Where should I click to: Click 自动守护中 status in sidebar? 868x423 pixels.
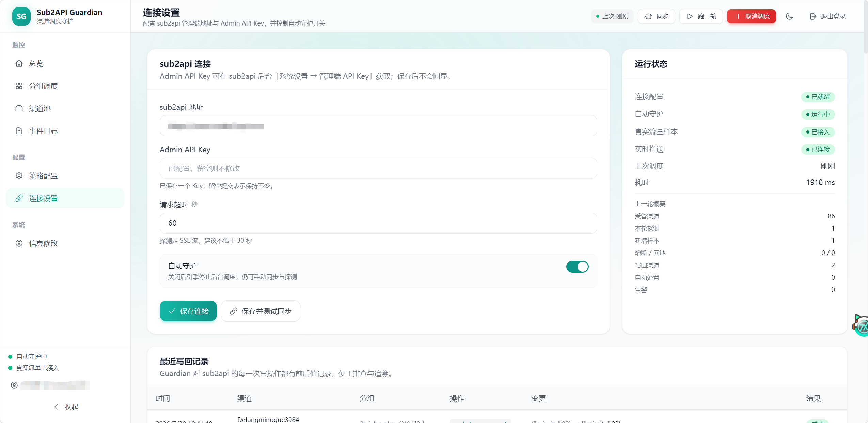point(28,357)
